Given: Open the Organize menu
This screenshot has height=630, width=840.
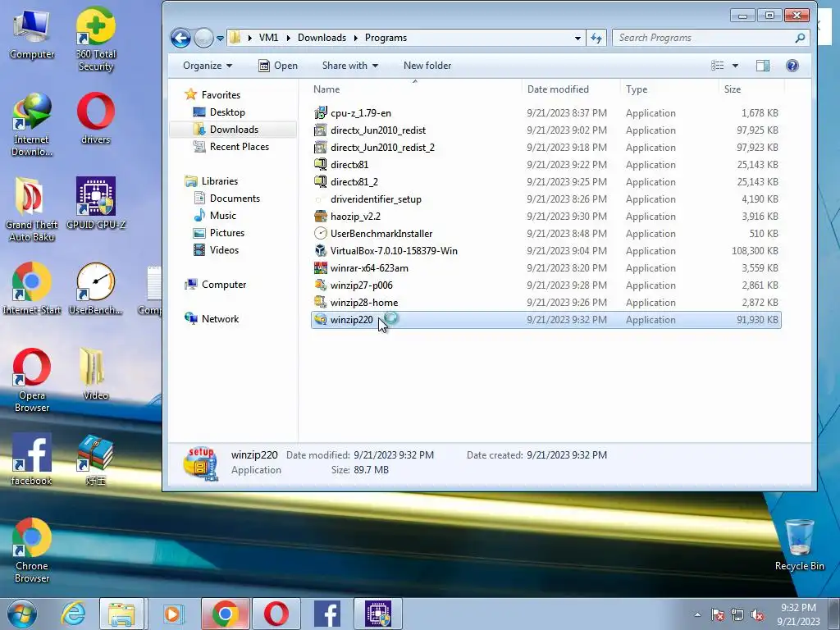Looking at the screenshot, I should [x=208, y=66].
